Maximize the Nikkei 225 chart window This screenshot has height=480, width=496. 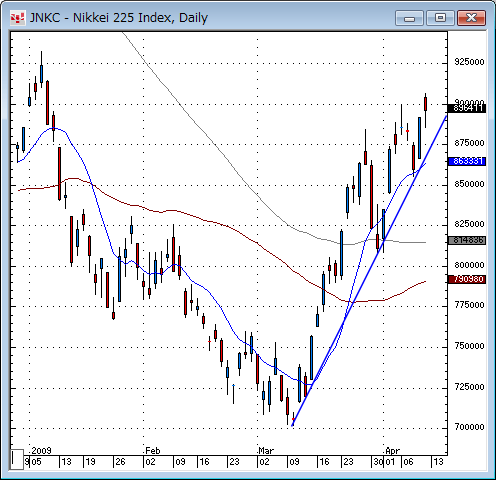coord(440,18)
